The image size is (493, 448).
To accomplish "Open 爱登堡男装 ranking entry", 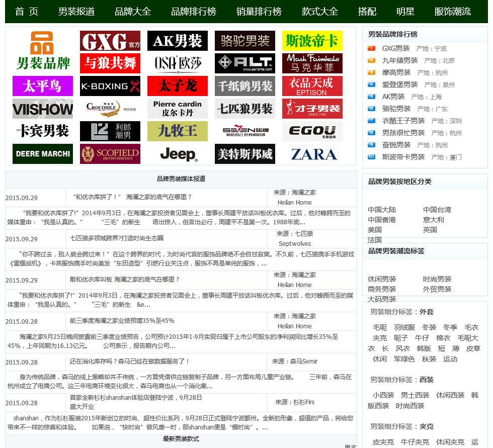I will (399, 84).
